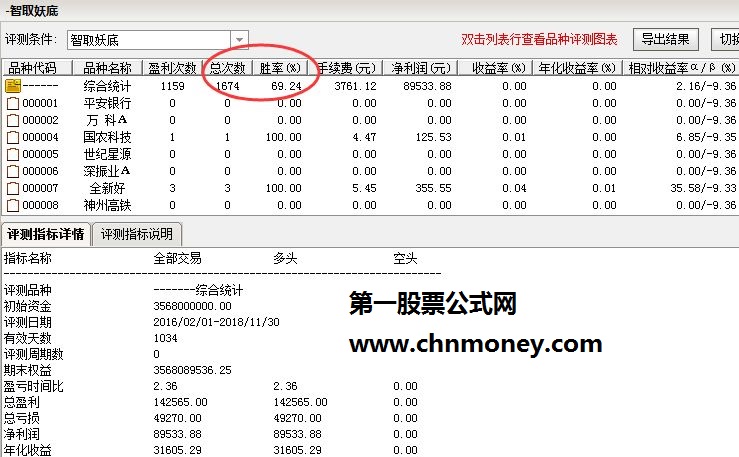739x457 pixels.
Task: Click the 多头 column heading
Action: (x=285, y=258)
